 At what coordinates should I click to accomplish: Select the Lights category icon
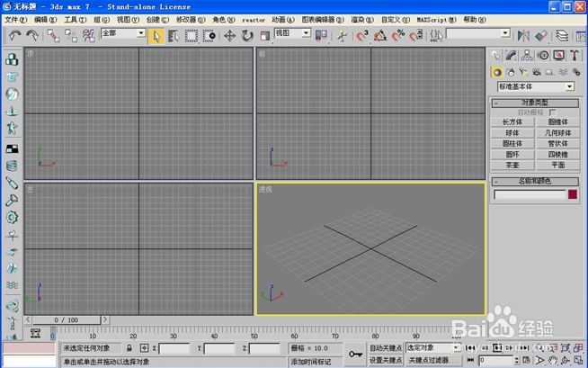tap(523, 72)
